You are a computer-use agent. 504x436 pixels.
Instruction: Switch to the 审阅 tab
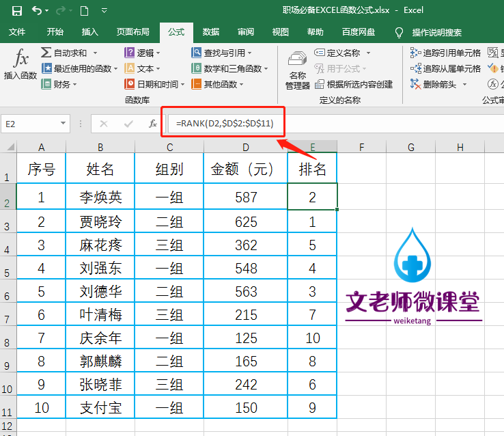[x=246, y=32]
